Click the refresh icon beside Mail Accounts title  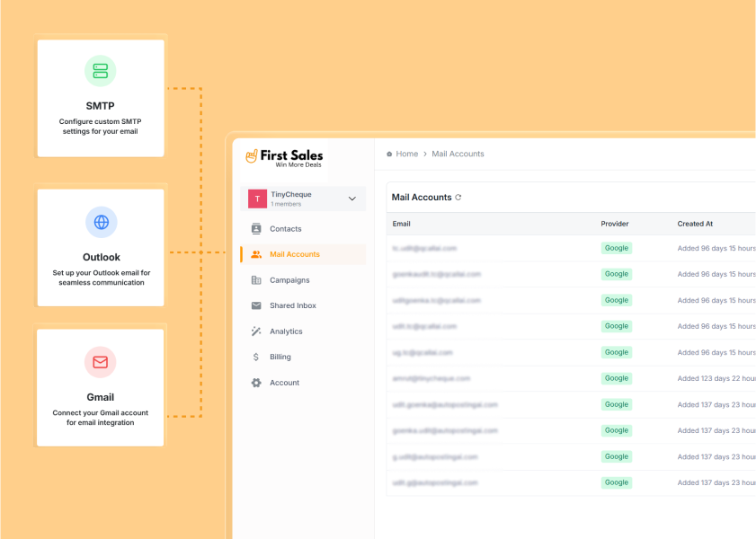point(460,195)
